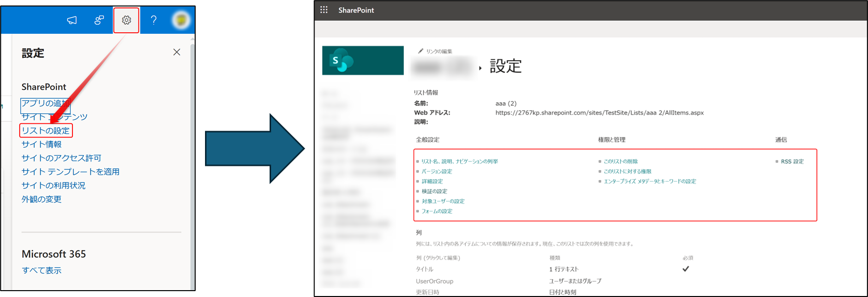Open フォームの設定 link
Viewport: 868px width, 297px height.
coord(437,211)
